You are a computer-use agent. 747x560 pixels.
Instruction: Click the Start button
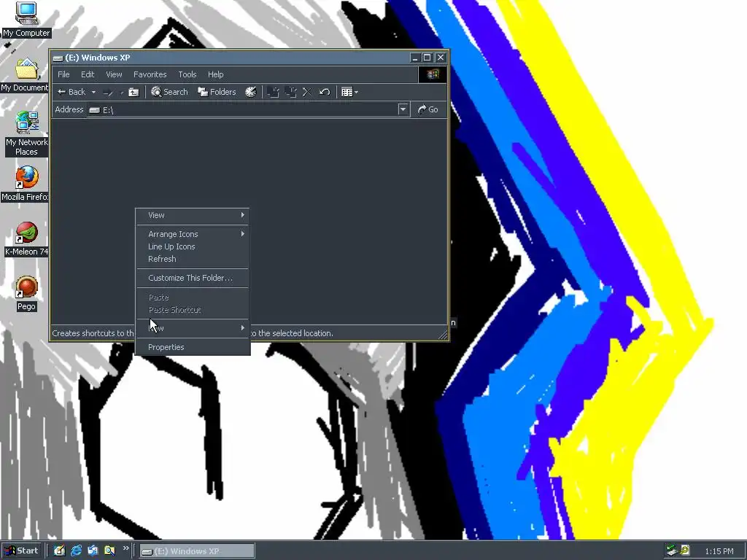tap(21, 551)
